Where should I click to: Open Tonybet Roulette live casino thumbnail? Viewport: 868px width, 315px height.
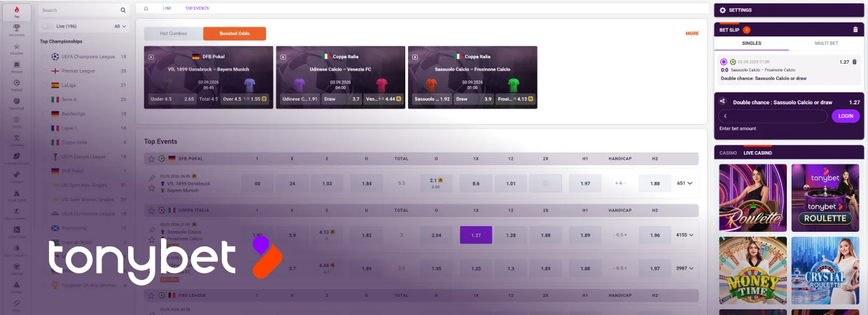click(825, 197)
